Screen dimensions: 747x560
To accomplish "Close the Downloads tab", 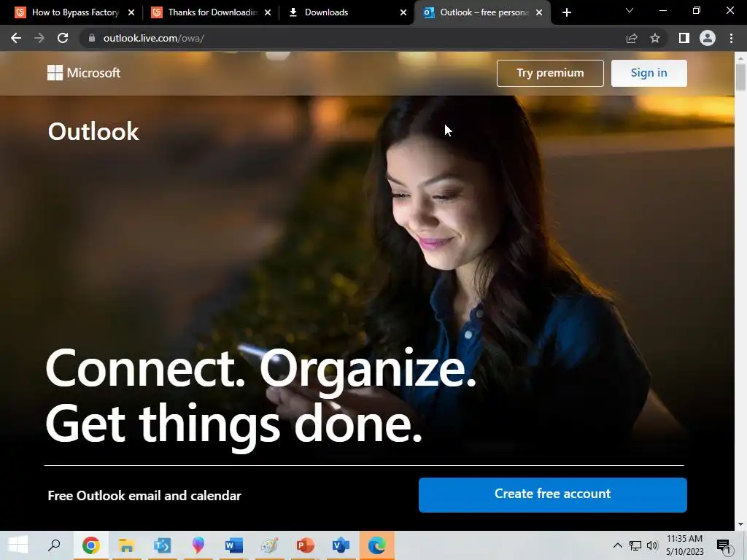I will pyautogui.click(x=403, y=13).
